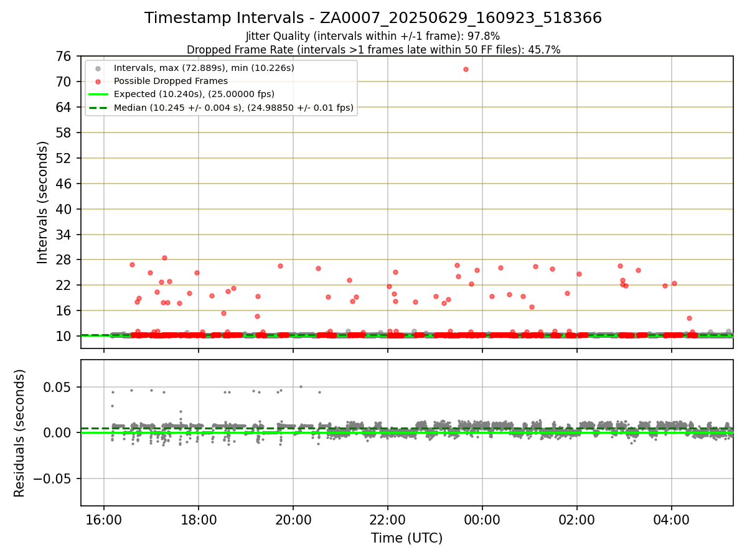Click the Jitter Quality 97.8% subtitle
The width and height of the screenshot is (747, 560).
[373, 36]
